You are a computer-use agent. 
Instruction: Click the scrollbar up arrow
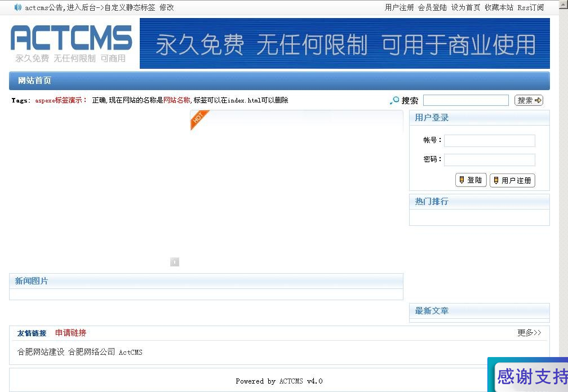[x=563, y=5]
